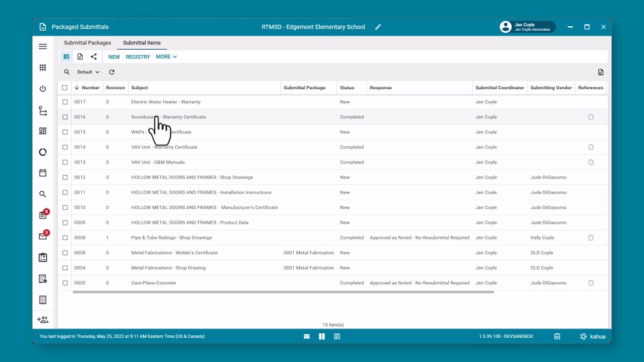Click the Revision column header
Image resolution: width=644 pixels, height=362 pixels.
115,87
